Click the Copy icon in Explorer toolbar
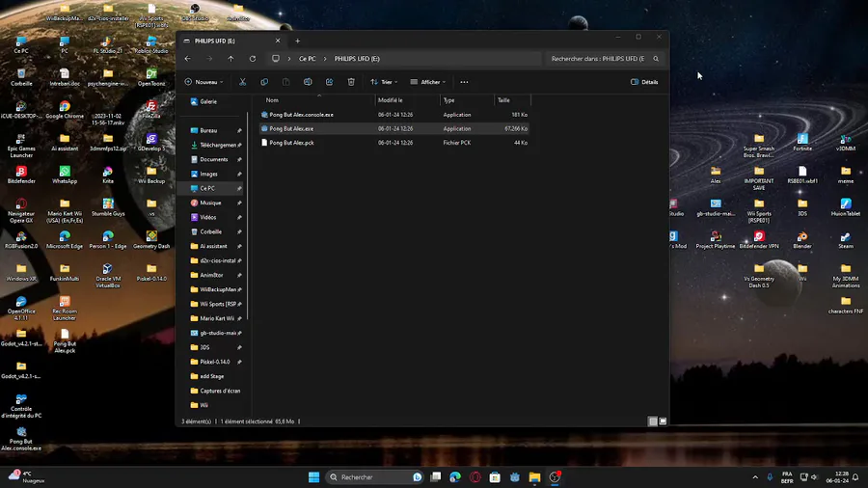The width and height of the screenshot is (868, 488). pyautogui.click(x=264, y=82)
